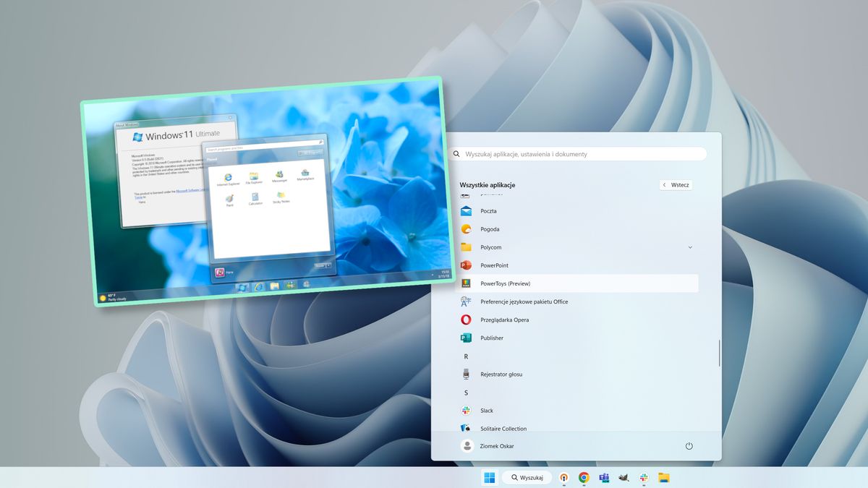
Task: Click the Internet Explorer icon
Action: pyautogui.click(x=228, y=176)
